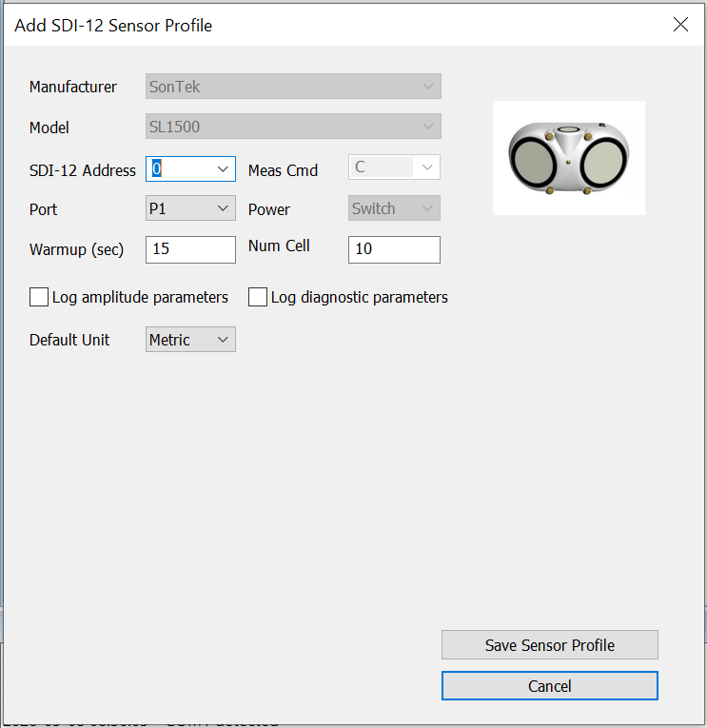
Task: Click the Default Unit label
Action: click(x=69, y=340)
